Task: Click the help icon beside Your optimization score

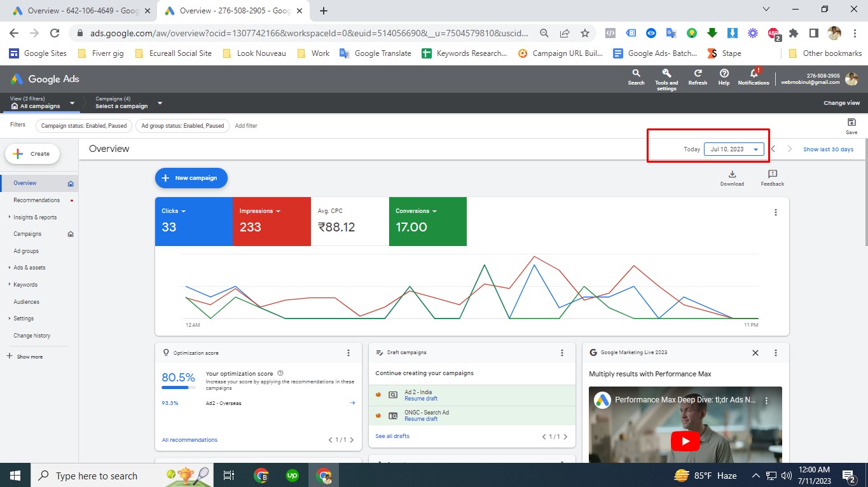Action: click(280, 374)
